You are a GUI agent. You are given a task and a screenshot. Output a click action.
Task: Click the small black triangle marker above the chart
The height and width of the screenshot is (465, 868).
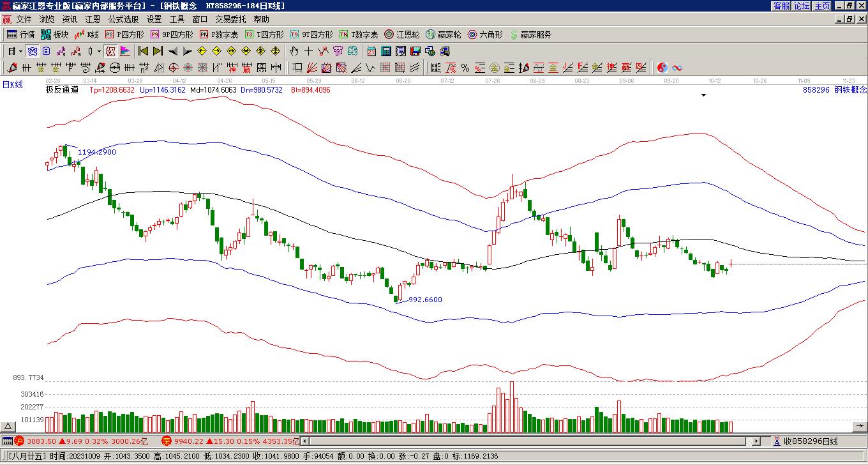(x=704, y=95)
